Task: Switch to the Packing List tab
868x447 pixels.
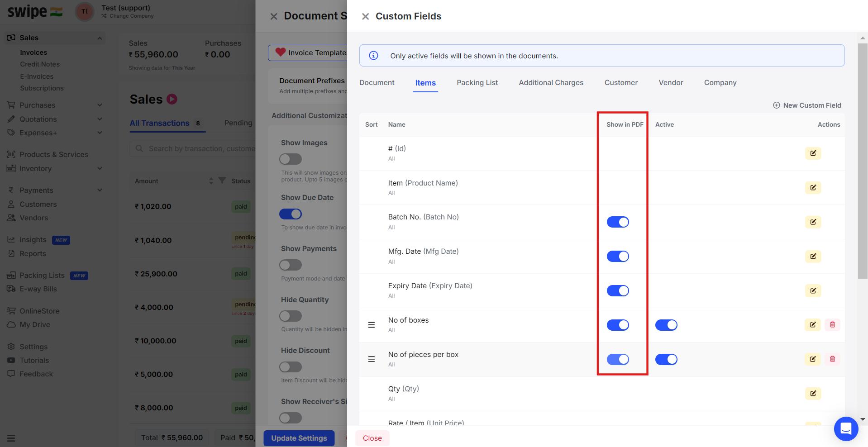Action: point(477,83)
